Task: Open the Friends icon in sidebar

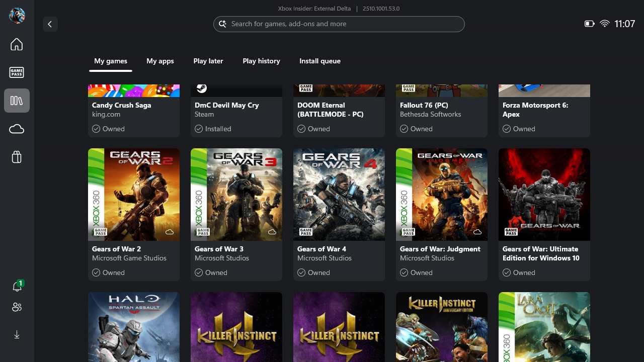Action: [17, 307]
